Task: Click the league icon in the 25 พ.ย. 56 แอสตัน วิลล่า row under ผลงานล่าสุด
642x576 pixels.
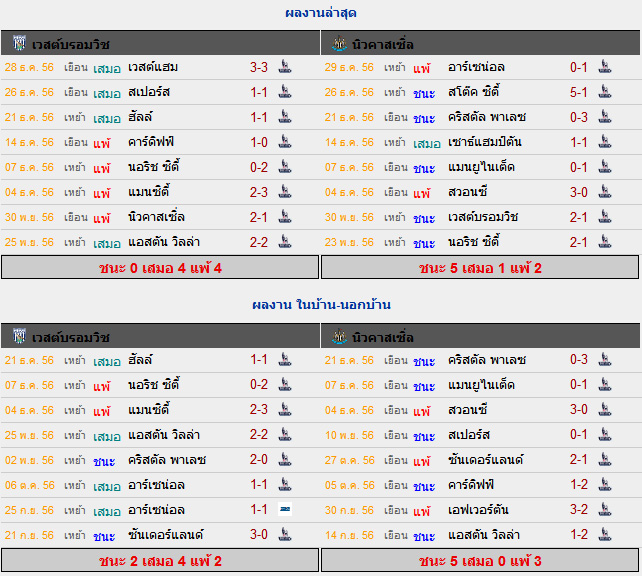Action: click(285, 242)
